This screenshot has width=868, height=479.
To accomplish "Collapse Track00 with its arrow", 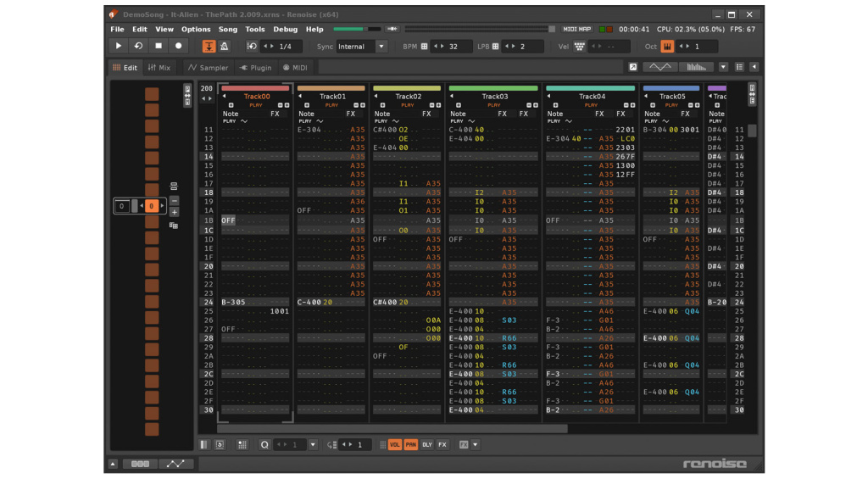I will [224, 96].
